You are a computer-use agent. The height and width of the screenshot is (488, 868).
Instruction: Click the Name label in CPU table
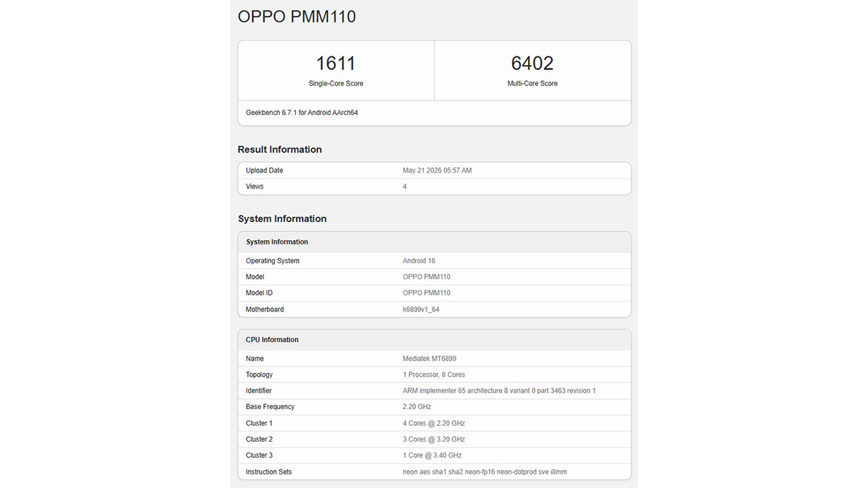(x=255, y=359)
